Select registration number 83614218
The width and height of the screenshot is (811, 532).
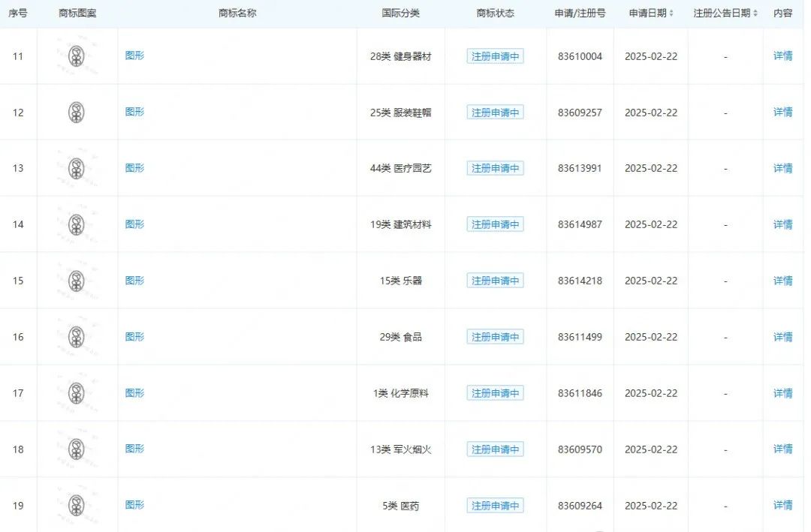click(x=580, y=281)
